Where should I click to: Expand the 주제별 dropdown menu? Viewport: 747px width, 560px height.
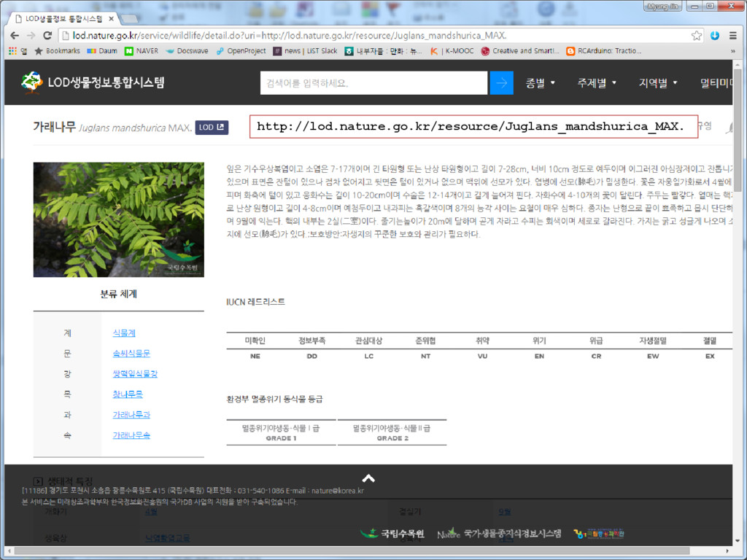coord(597,83)
